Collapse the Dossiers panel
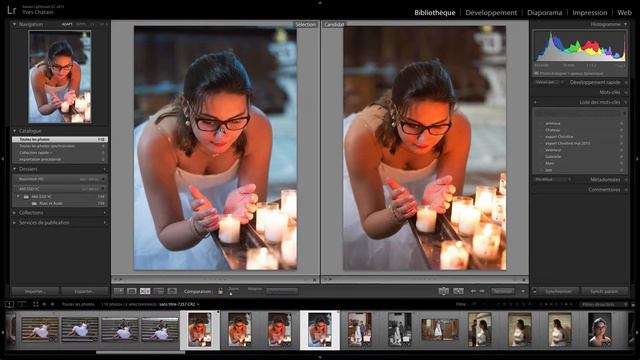The height and width of the screenshot is (360, 640). tap(15, 169)
